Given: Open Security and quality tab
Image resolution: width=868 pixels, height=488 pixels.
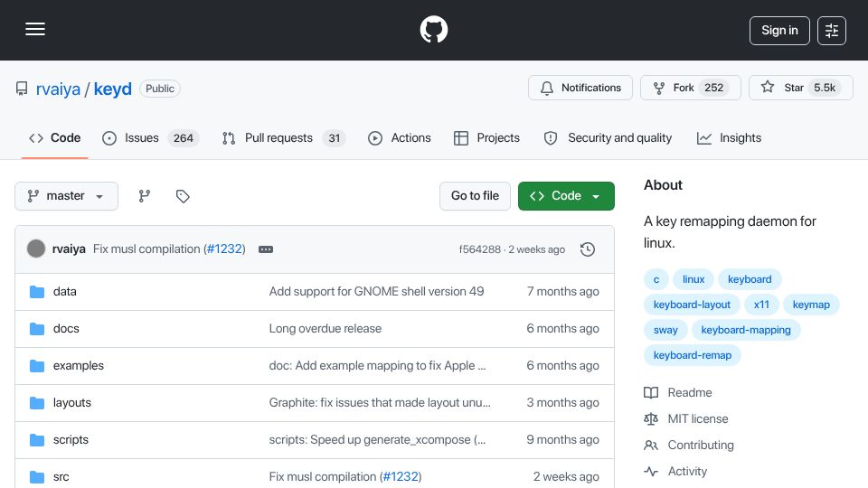Looking at the screenshot, I should [x=608, y=137].
